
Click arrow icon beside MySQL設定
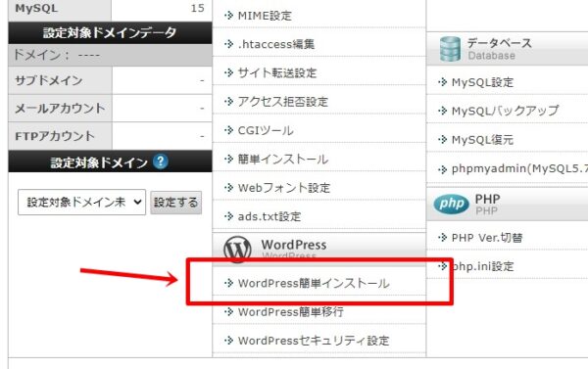click(443, 82)
